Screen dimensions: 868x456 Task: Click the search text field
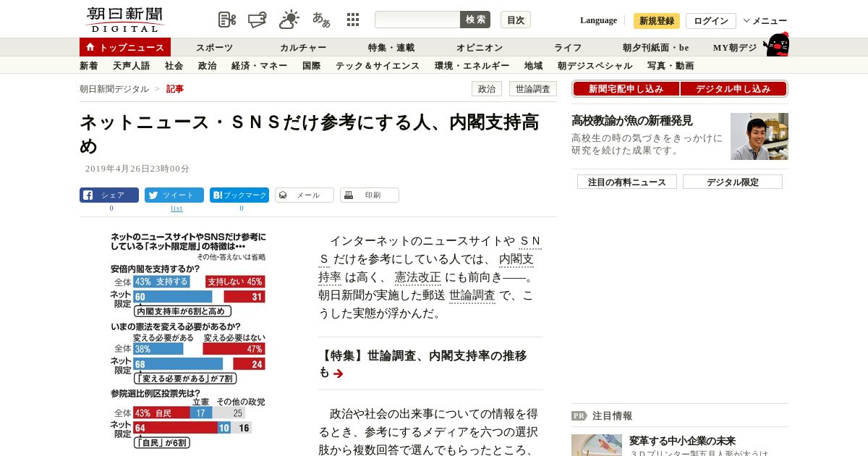pos(417,20)
